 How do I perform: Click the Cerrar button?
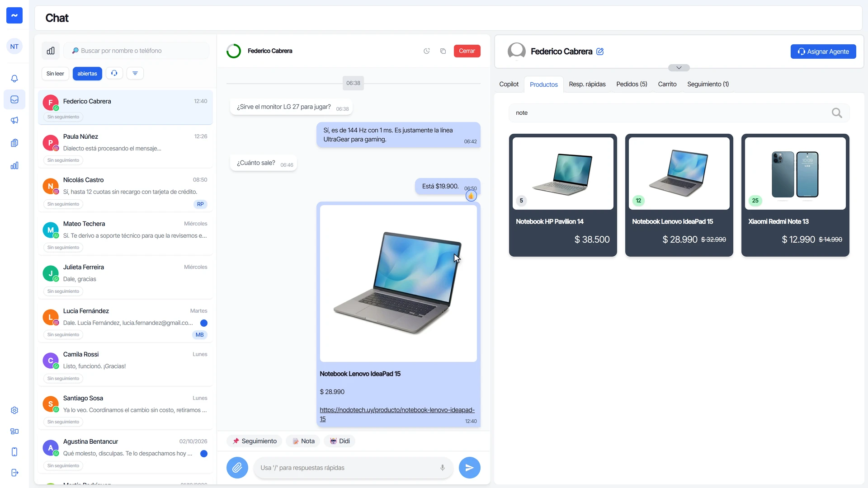tap(467, 51)
